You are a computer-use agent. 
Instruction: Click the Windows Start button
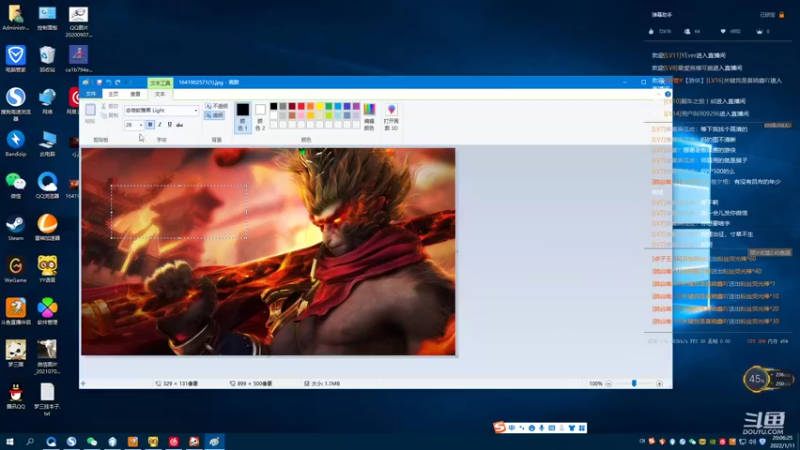9,441
